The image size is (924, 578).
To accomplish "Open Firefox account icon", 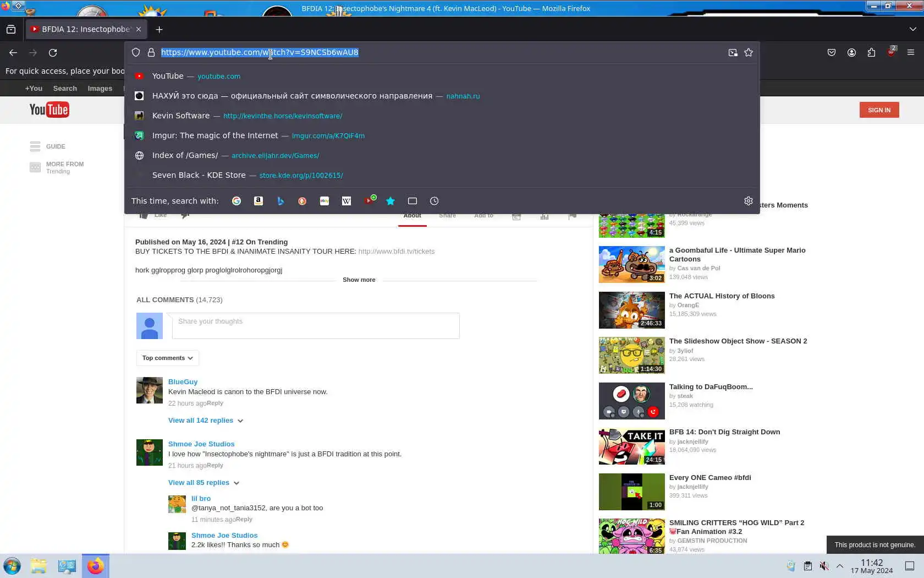I will (x=851, y=52).
